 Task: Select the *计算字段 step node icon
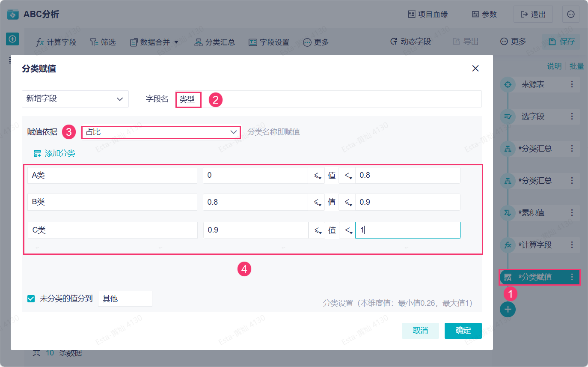coord(508,245)
